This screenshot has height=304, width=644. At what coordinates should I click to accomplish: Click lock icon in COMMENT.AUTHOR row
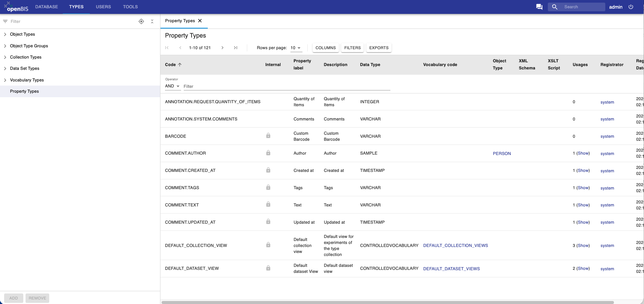point(268,153)
